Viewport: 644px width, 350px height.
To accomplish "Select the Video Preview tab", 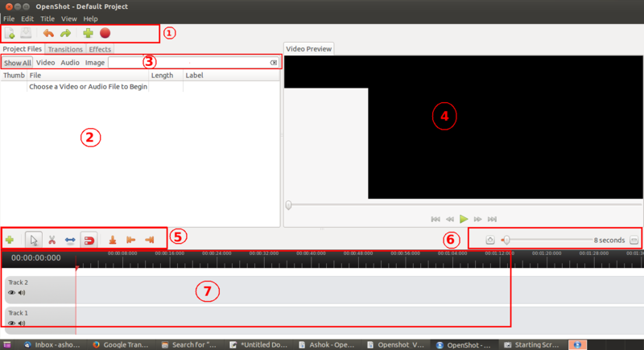I will pos(308,49).
